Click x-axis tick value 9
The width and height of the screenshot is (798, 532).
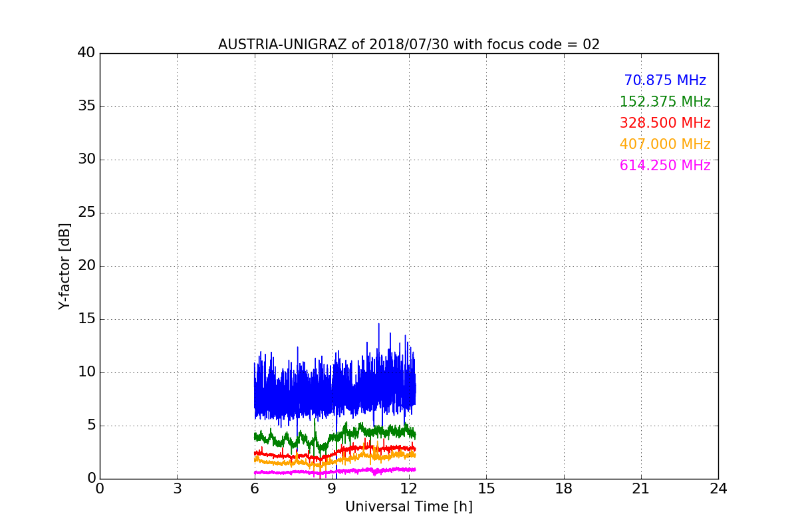(x=332, y=489)
